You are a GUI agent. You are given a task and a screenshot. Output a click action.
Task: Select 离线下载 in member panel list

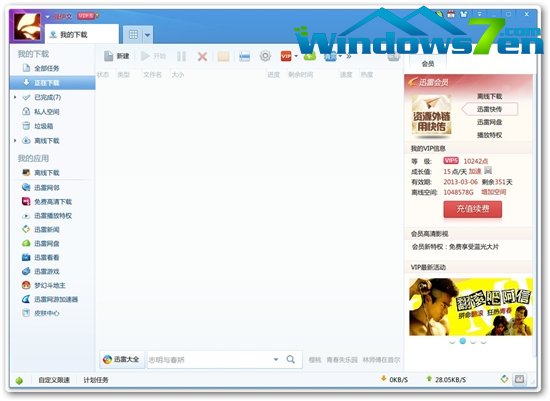coord(489,96)
